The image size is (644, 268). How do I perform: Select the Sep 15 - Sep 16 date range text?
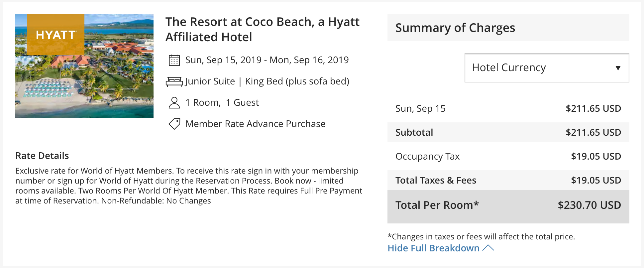pyautogui.click(x=267, y=60)
